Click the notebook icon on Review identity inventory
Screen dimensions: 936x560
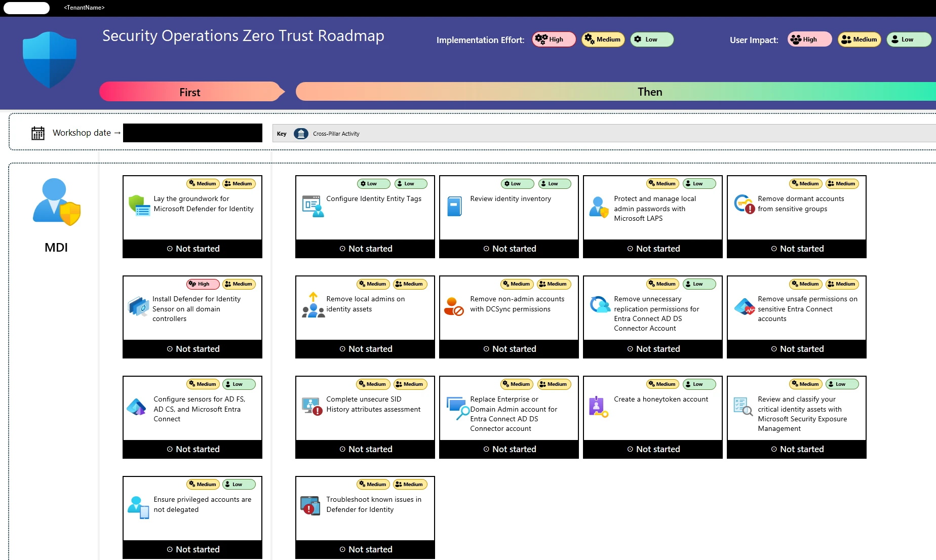pos(454,206)
